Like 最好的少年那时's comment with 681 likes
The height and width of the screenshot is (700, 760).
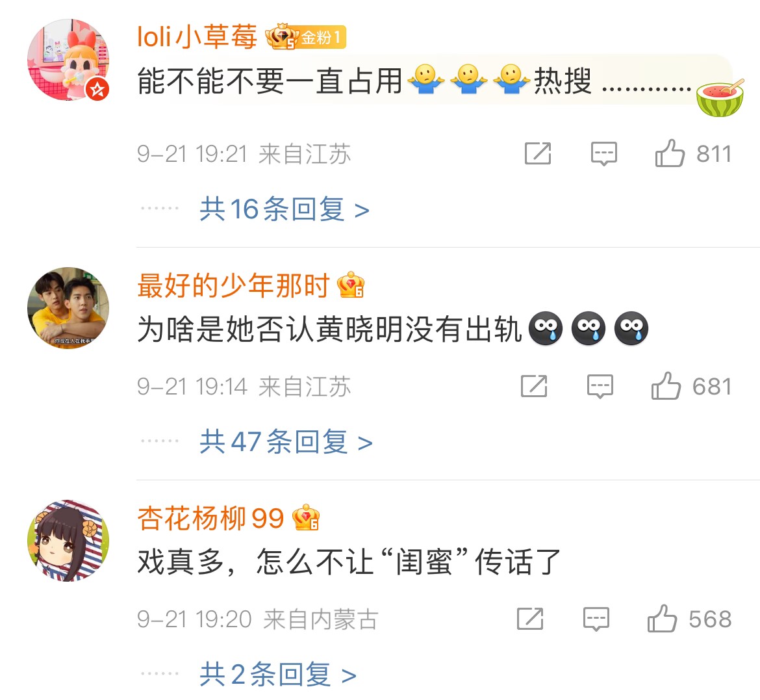[x=666, y=386]
